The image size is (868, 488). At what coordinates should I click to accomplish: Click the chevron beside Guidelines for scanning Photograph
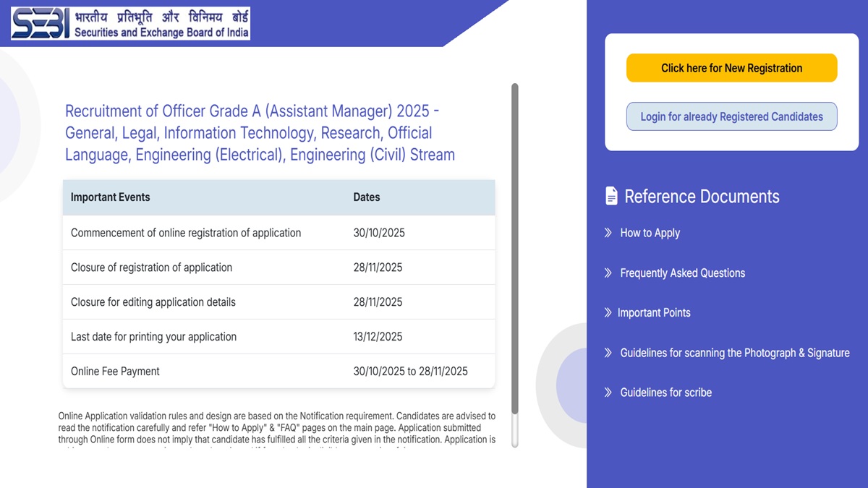(x=608, y=352)
